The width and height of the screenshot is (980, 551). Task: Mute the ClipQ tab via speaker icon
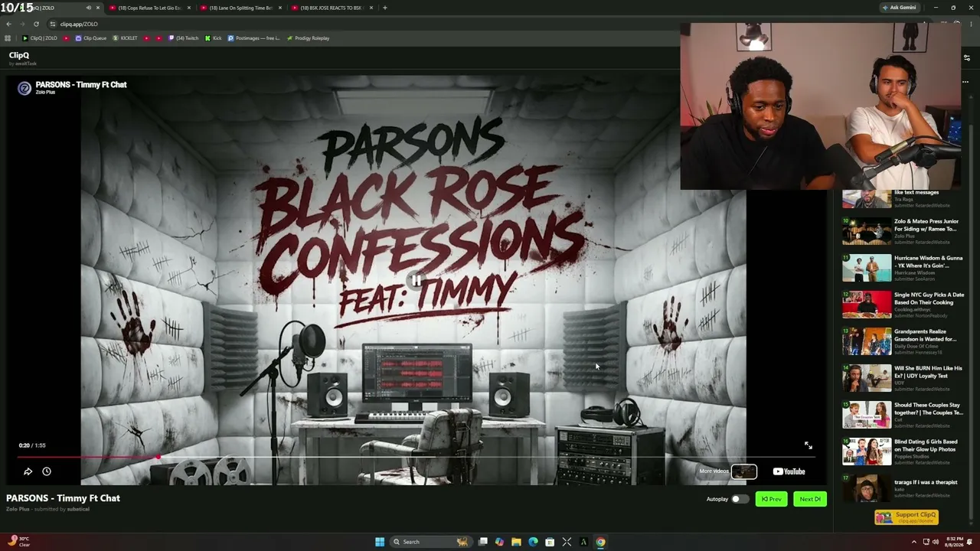pyautogui.click(x=88, y=8)
